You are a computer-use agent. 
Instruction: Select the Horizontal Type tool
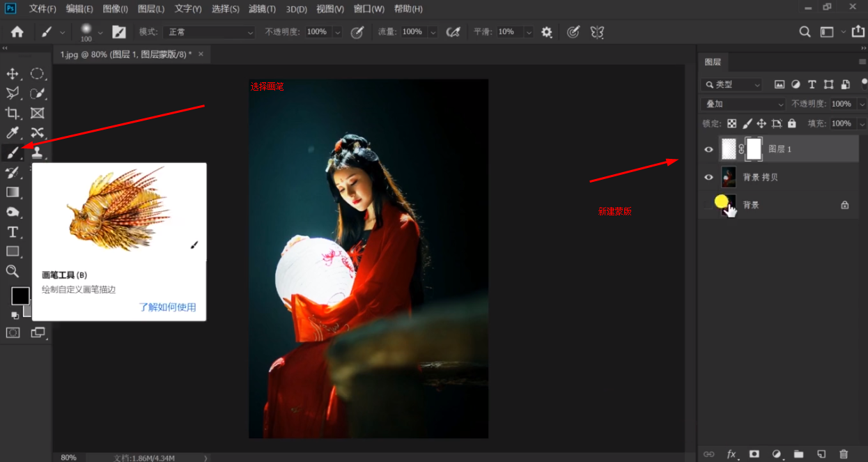point(13,232)
